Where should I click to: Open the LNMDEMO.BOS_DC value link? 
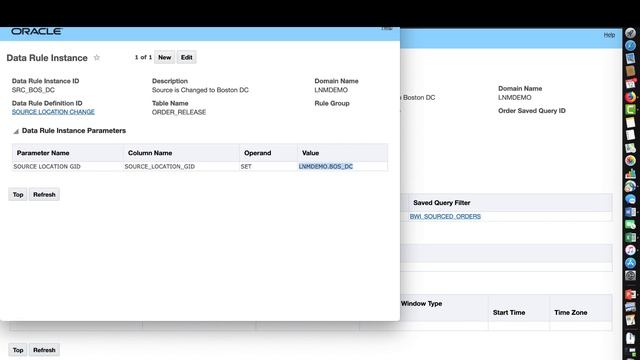coord(326,167)
